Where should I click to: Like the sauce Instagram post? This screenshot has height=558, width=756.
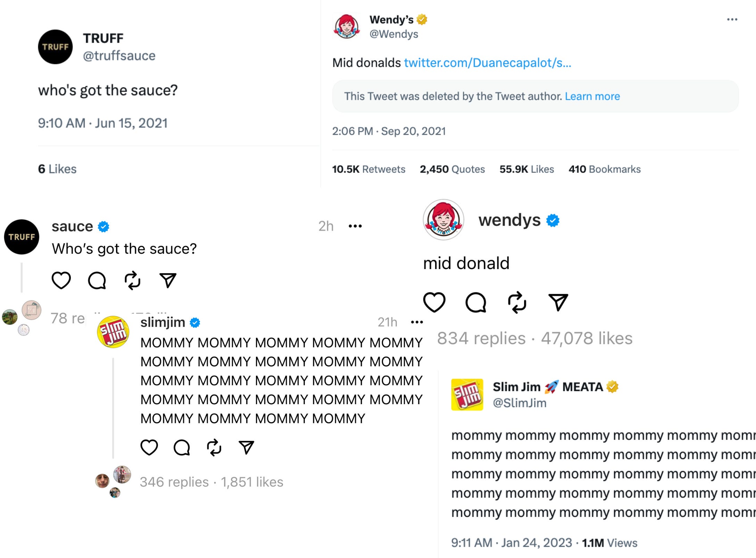pyautogui.click(x=62, y=280)
